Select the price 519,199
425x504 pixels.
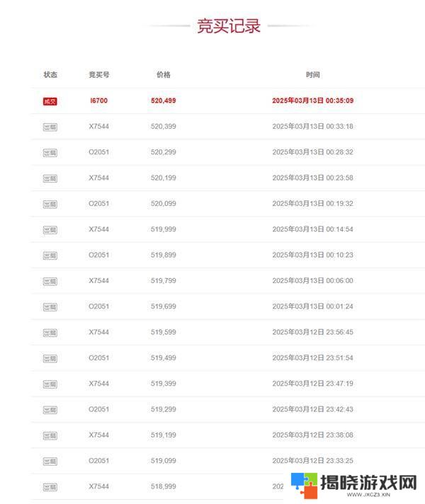(x=164, y=435)
